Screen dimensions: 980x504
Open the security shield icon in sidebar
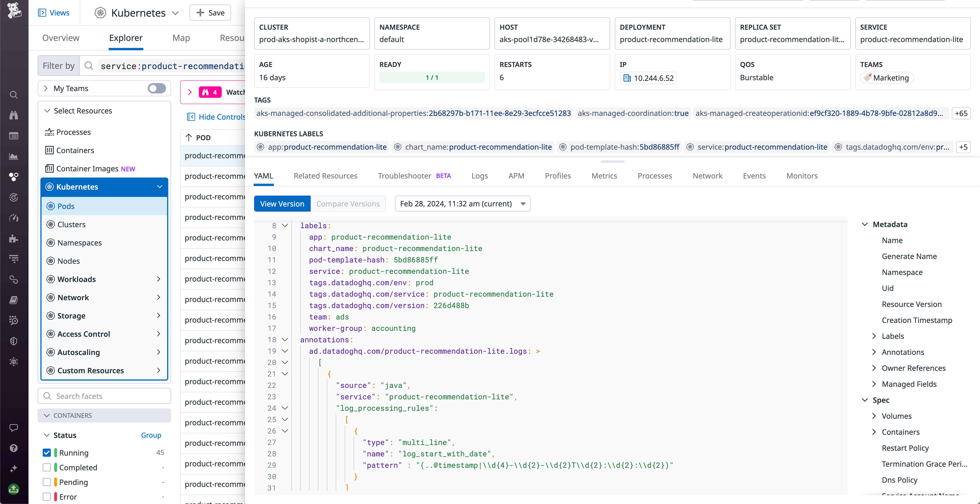click(14, 341)
